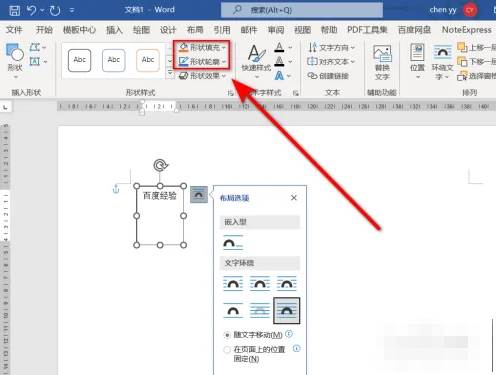Click the anchor icon beside the text box
The height and width of the screenshot is (375, 496).
pyautogui.click(x=116, y=189)
